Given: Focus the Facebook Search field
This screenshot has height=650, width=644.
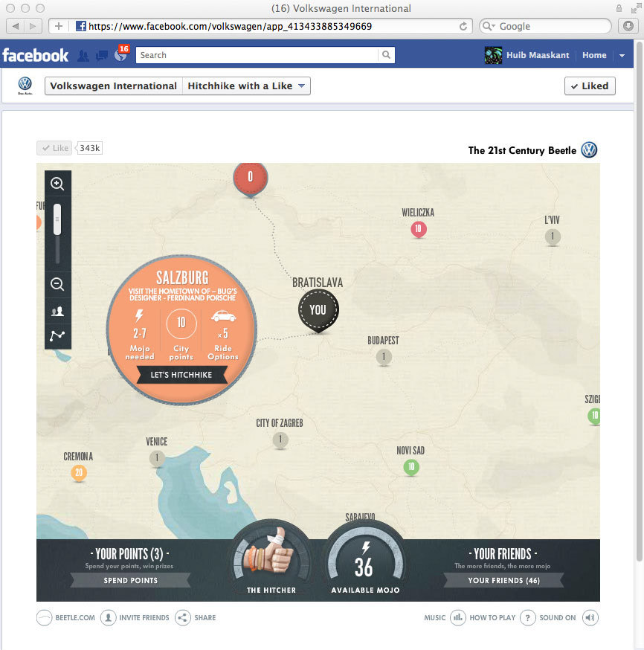Looking at the screenshot, I should [x=257, y=55].
